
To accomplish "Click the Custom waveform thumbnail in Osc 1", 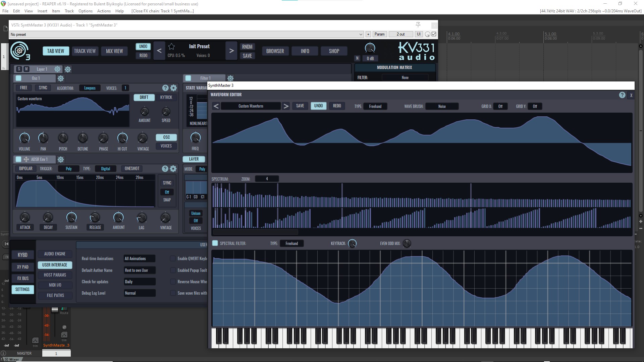I will click(x=72, y=110).
